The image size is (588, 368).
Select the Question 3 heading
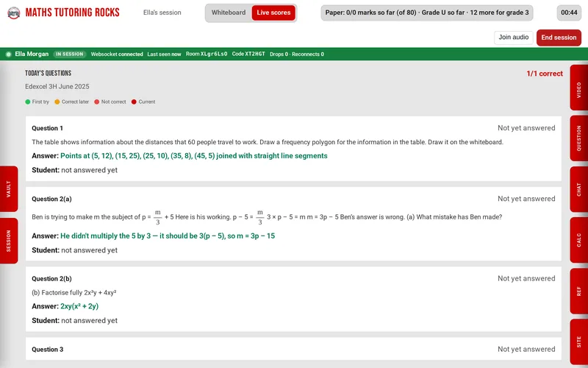[x=47, y=350]
